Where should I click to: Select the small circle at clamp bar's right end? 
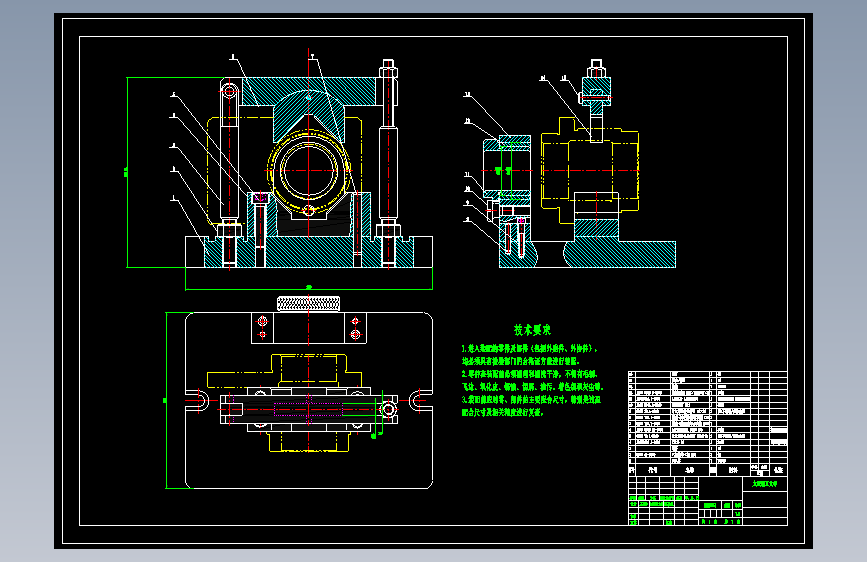coord(389,409)
